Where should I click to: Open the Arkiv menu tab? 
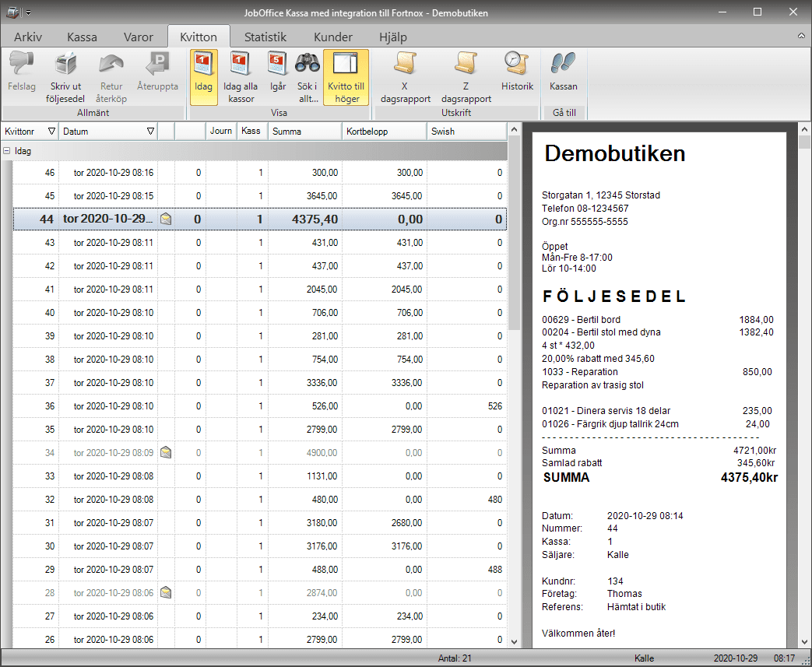[28, 37]
